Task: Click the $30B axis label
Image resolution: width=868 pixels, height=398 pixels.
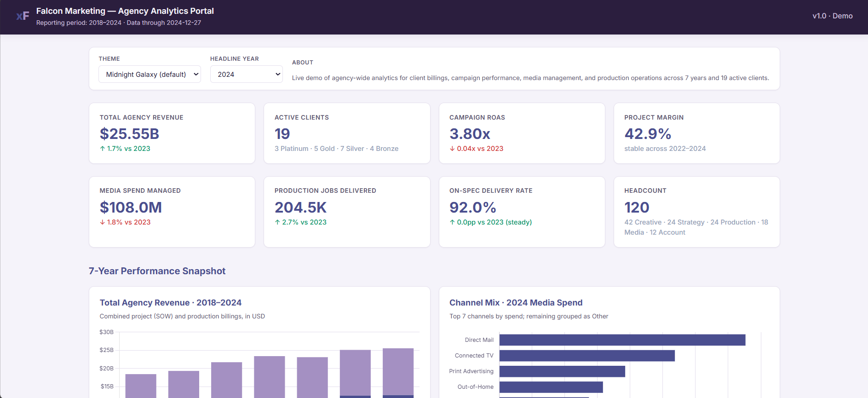Action: (x=106, y=332)
